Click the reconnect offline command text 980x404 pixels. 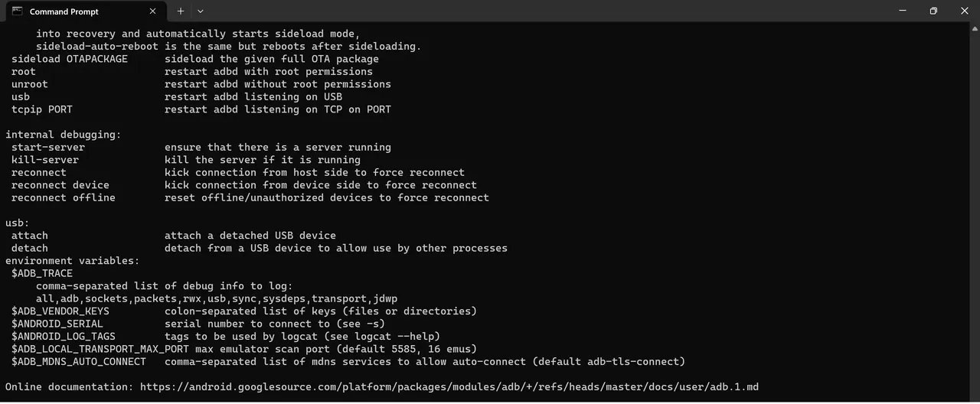point(64,198)
